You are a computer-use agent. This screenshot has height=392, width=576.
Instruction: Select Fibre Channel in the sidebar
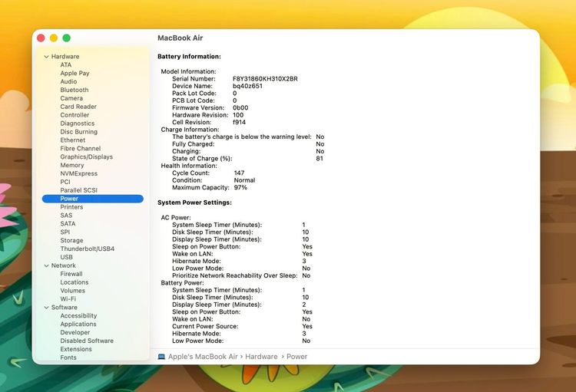(x=80, y=149)
